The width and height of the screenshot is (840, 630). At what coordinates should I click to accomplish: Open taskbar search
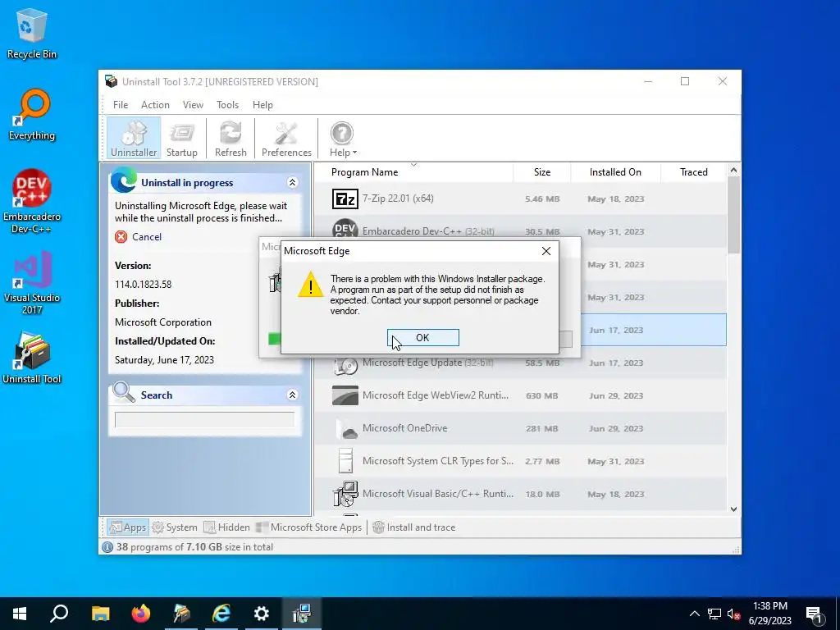[x=59, y=614]
